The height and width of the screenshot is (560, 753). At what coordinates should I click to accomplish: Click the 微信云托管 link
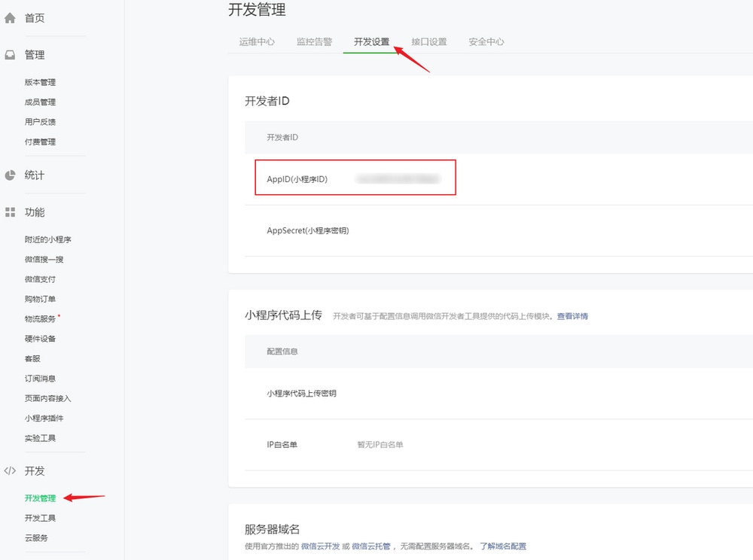[371, 546]
